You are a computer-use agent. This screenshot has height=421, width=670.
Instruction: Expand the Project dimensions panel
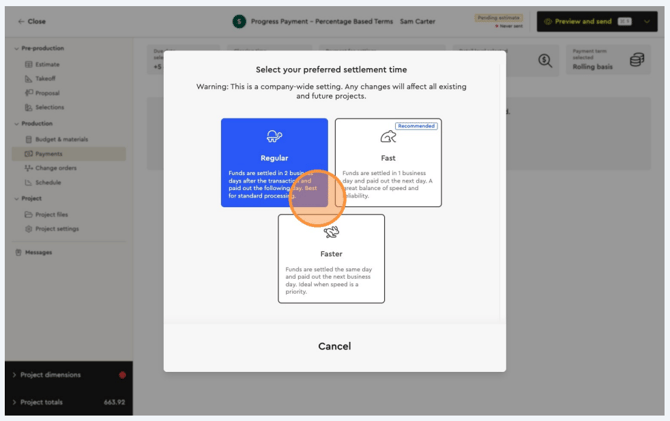[14, 375]
